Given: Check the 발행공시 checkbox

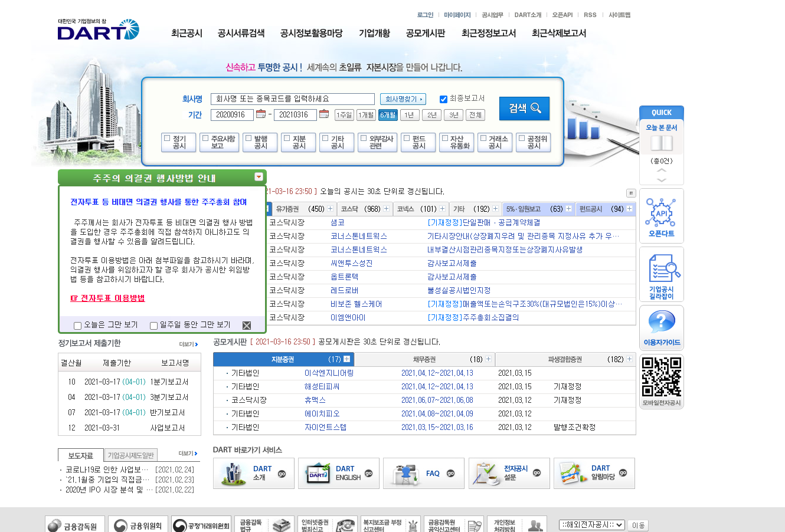Looking at the screenshot, I should click(248, 139).
